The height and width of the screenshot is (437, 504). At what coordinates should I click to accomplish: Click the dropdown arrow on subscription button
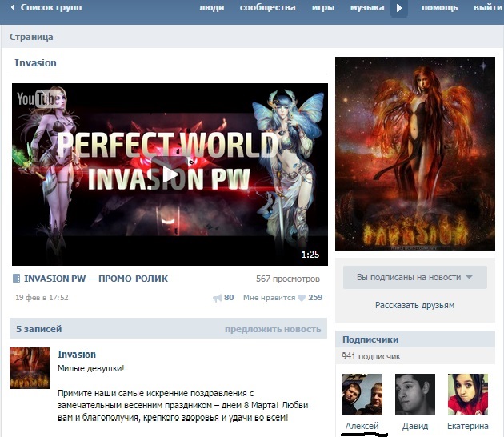pyautogui.click(x=470, y=277)
